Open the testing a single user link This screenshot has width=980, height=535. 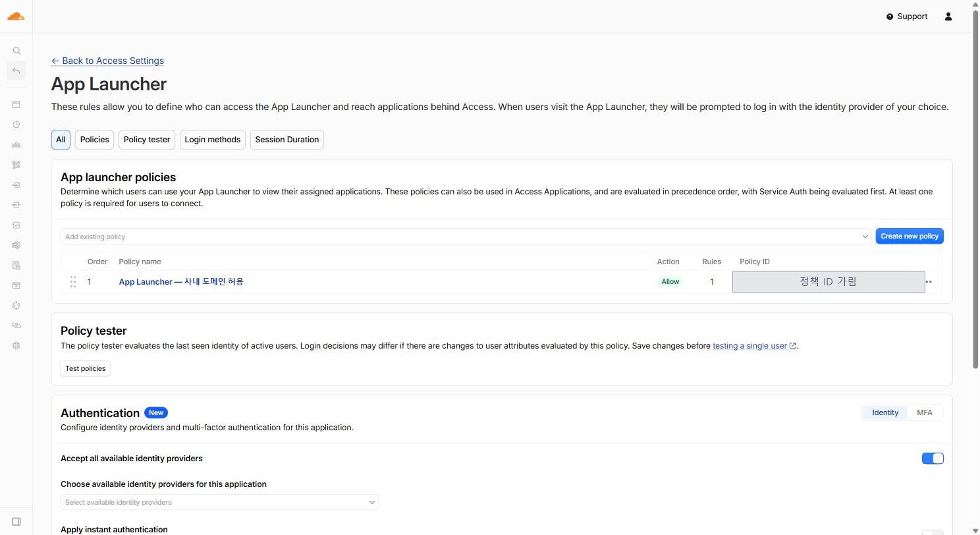(754, 346)
